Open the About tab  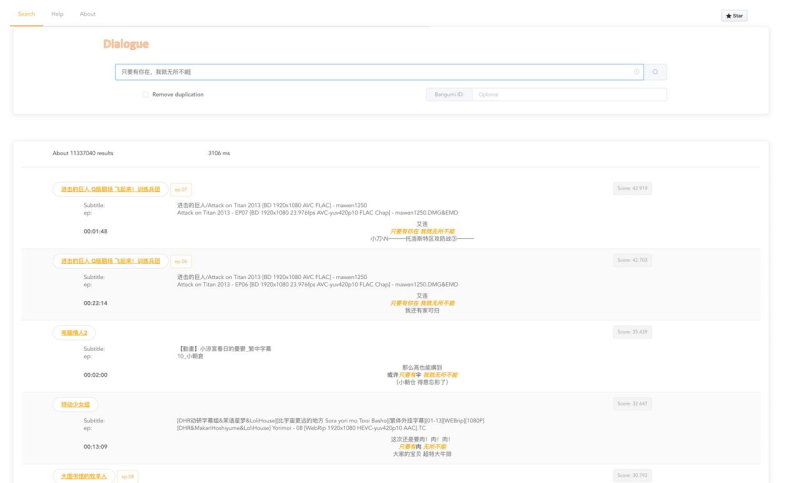[88, 14]
